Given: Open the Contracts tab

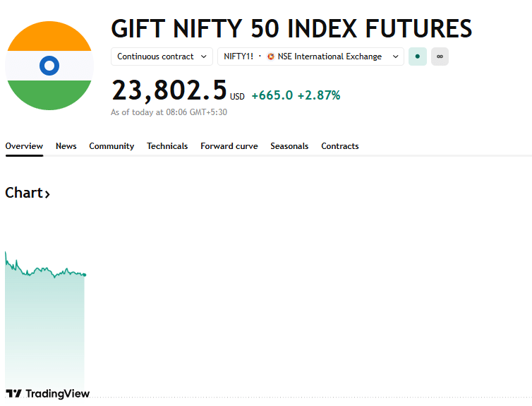Looking at the screenshot, I should point(340,146).
